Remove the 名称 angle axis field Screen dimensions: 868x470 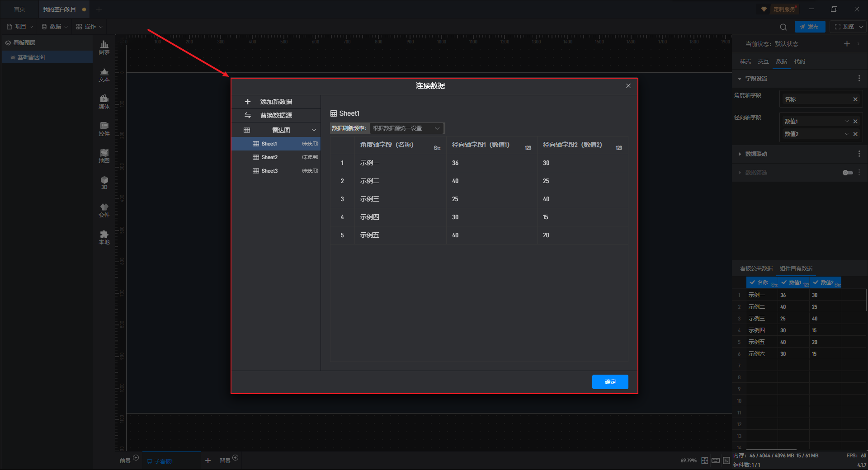855,99
